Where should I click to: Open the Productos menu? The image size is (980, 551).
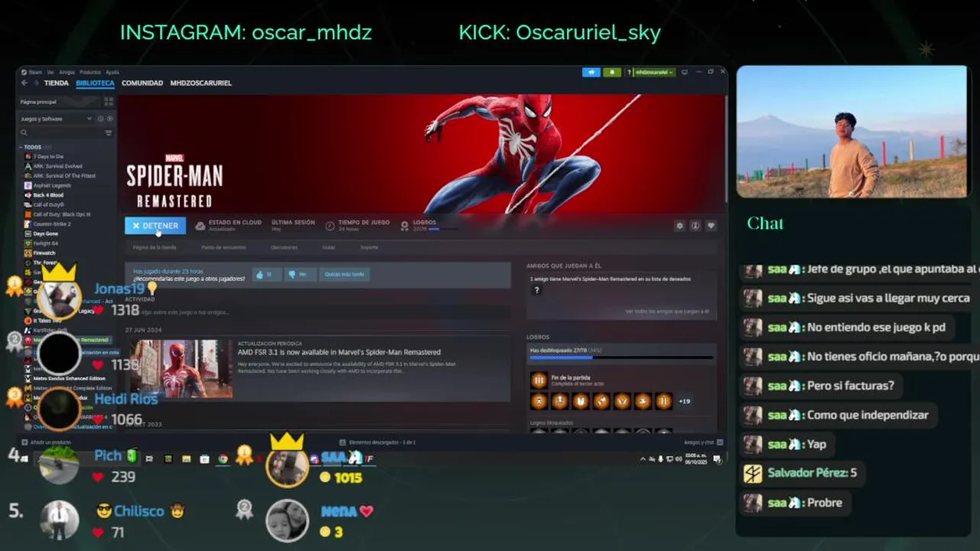[x=90, y=72]
